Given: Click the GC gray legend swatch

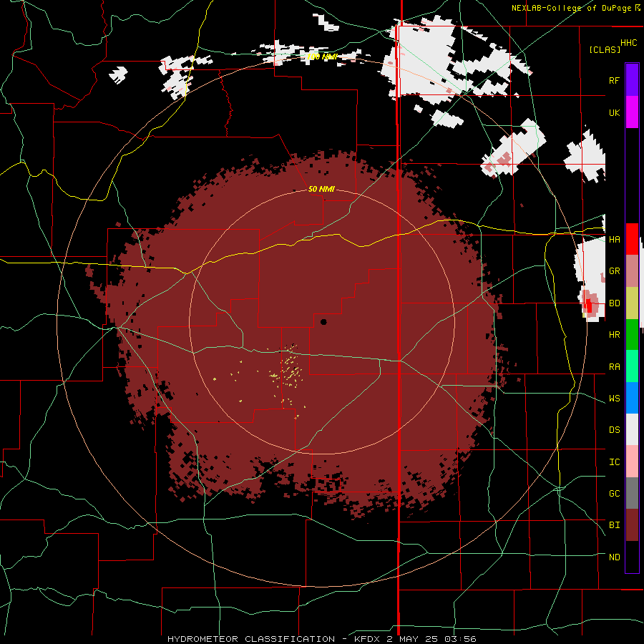Looking at the screenshot, I should coord(632,494).
